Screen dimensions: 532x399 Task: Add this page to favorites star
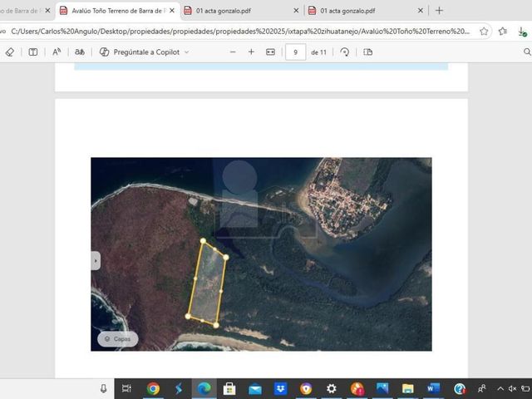[484, 32]
